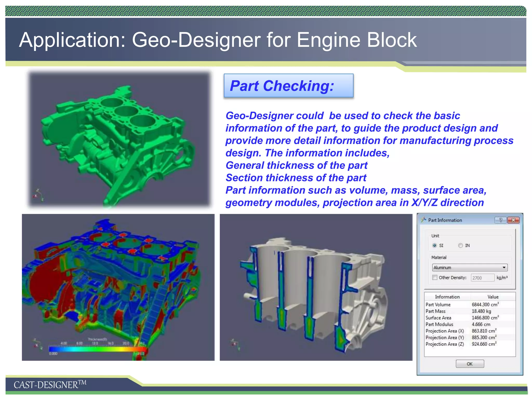
Task: Click the value 18.480 kg
Action: tap(481, 311)
